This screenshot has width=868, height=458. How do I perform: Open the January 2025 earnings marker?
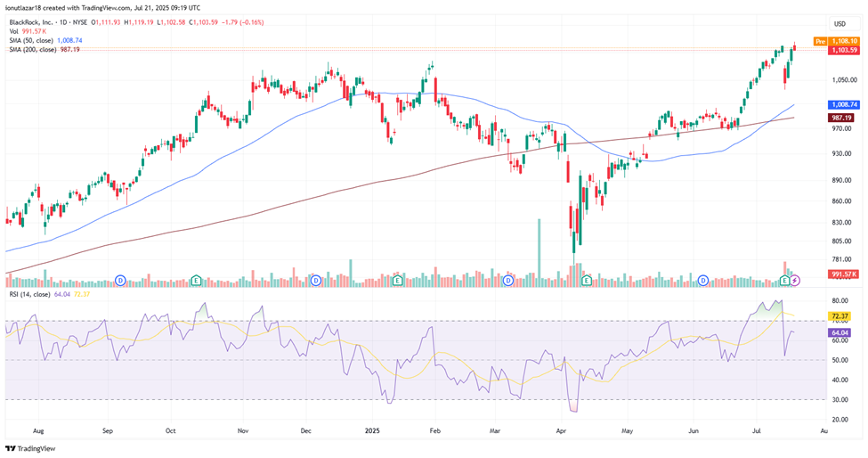click(x=398, y=281)
